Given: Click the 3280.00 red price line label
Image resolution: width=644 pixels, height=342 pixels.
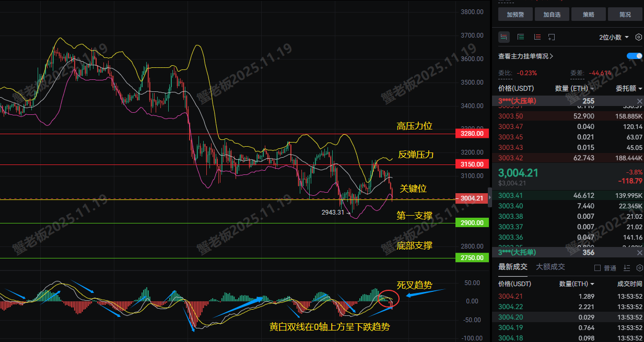Looking at the screenshot, I should (x=472, y=134).
